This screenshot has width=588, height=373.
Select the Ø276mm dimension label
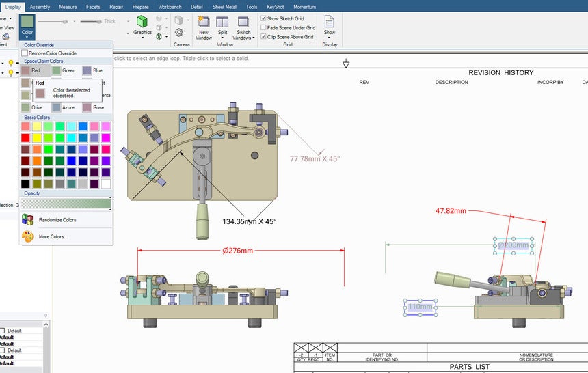click(x=237, y=251)
